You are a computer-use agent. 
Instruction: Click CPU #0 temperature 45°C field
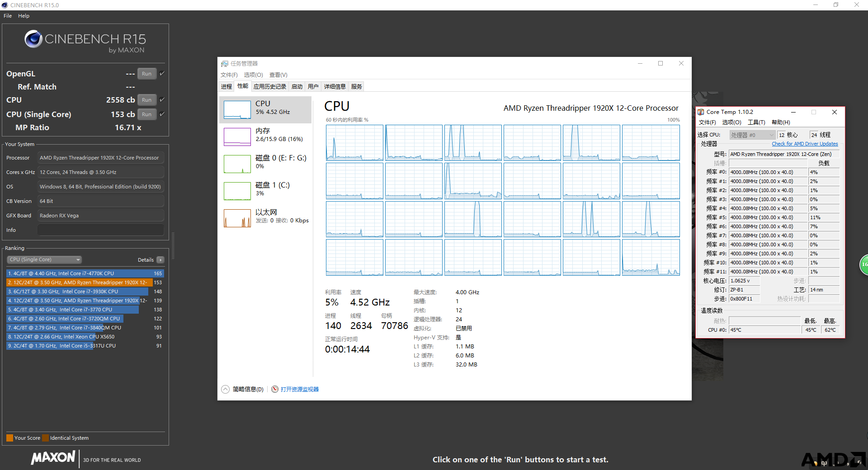pyautogui.click(x=764, y=330)
